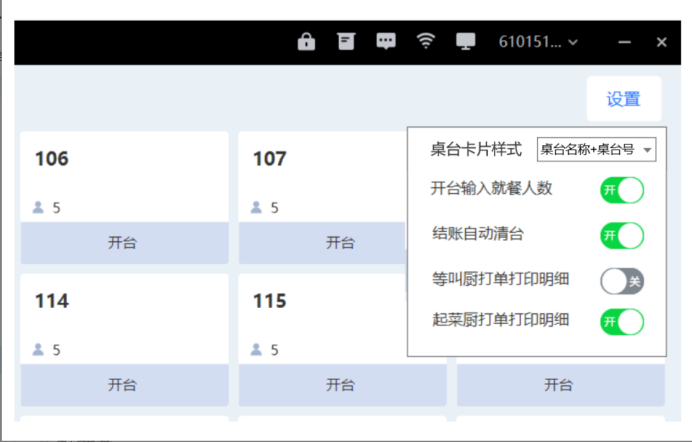Click person icon on table 115
Image resolution: width=692 pixels, height=443 pixels.
(x=256, y=349)
